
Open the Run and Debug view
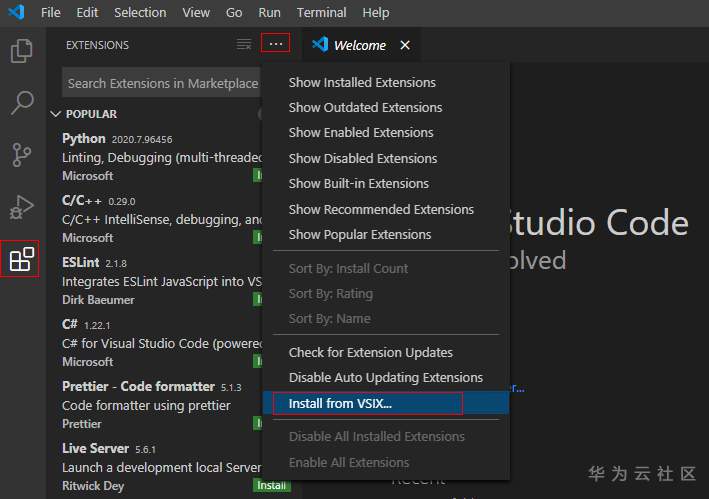pos(22,207)
